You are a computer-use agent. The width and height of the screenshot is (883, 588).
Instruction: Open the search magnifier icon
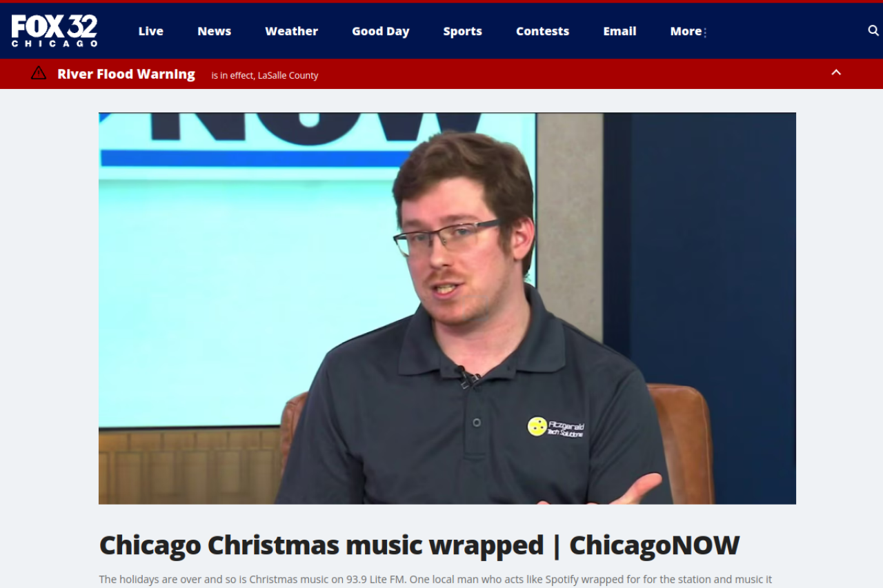coord(873,30)
